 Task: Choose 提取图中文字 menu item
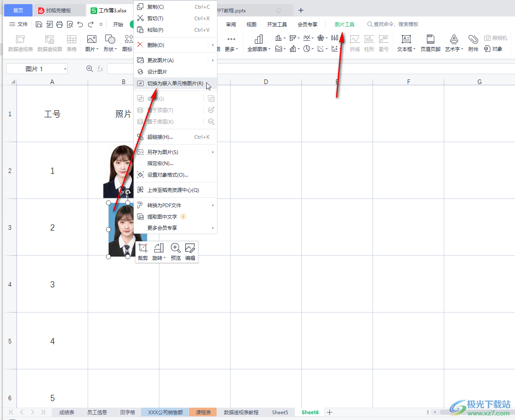pos(175,217)
